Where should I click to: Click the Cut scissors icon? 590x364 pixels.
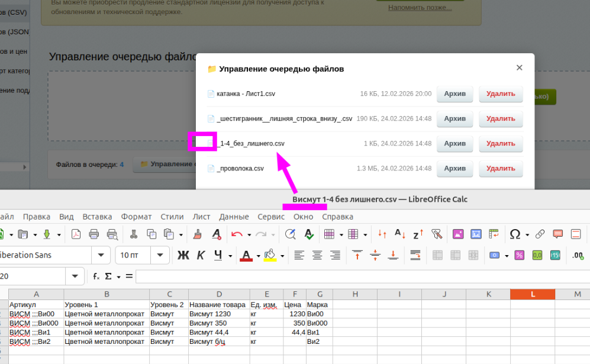click(x=134, y=234)
